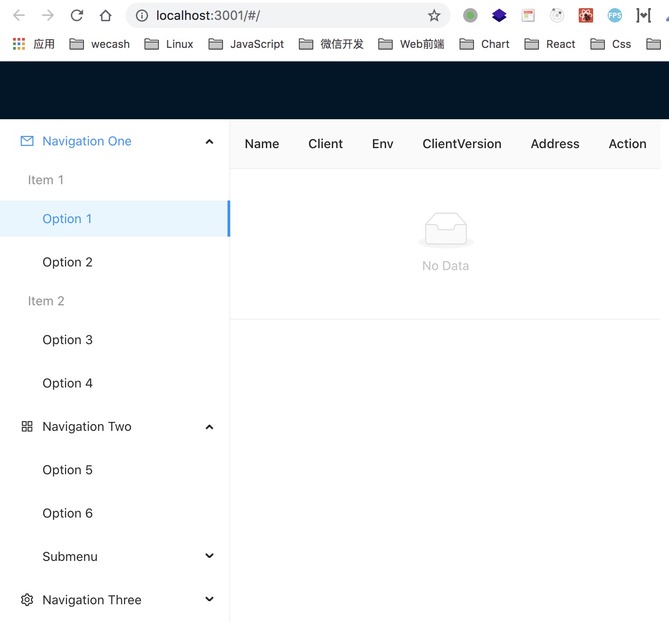Click the Action column header
Screen dimensions: 669x644
627,144
